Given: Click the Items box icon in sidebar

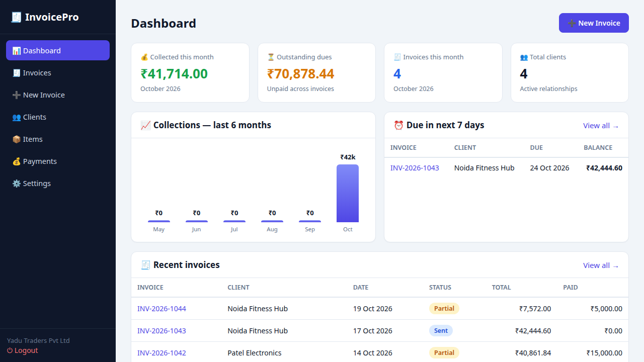Looking at the screenshot, I should tap(17, 139).
